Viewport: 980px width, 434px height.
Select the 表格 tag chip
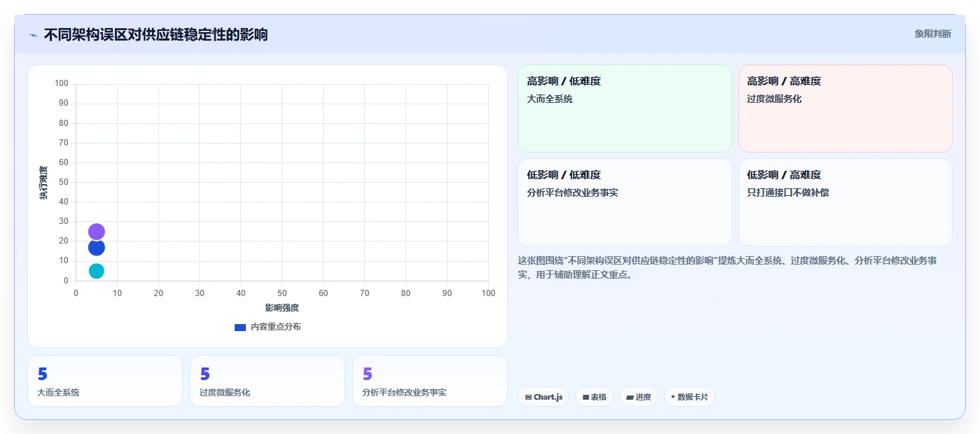point(594,397)
